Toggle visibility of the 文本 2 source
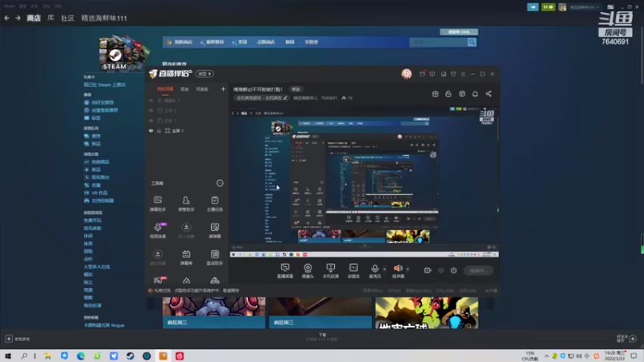Image resolution: width=644 pixels, height=362 pixels. [151, 110]
